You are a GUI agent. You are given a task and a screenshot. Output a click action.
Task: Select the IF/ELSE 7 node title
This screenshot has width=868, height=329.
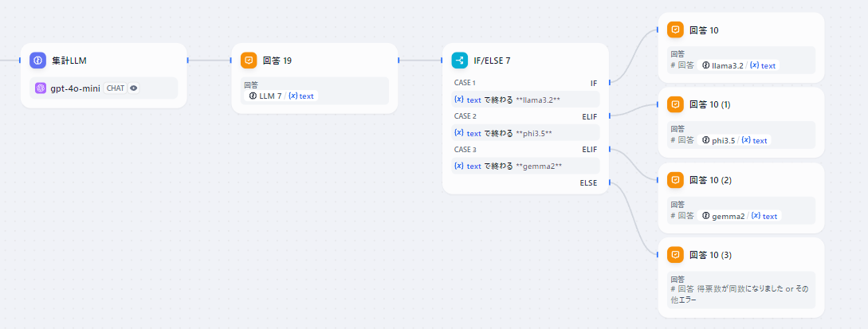[x=492, y=61]
